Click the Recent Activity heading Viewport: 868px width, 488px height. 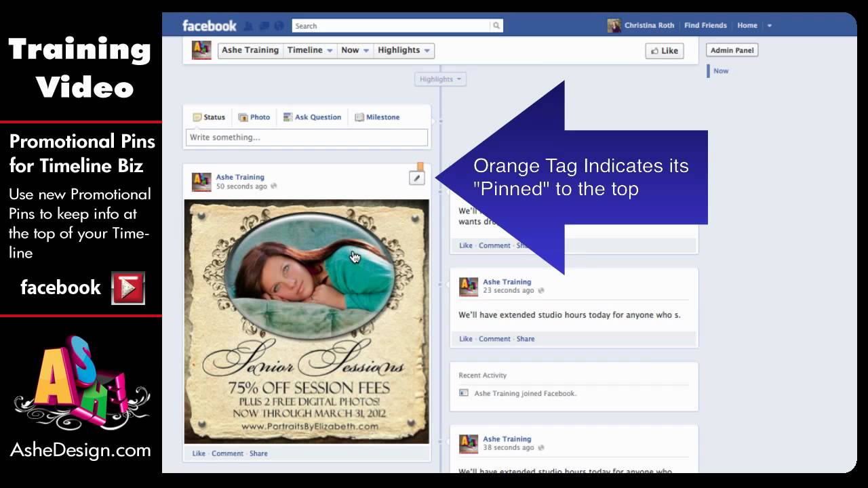tap(482, 375)
